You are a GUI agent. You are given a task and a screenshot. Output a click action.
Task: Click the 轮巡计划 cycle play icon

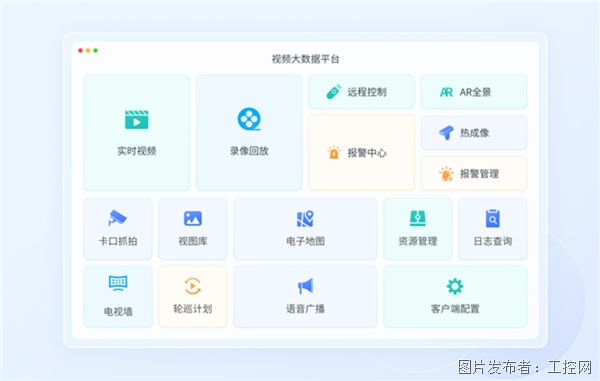[193, 286]
